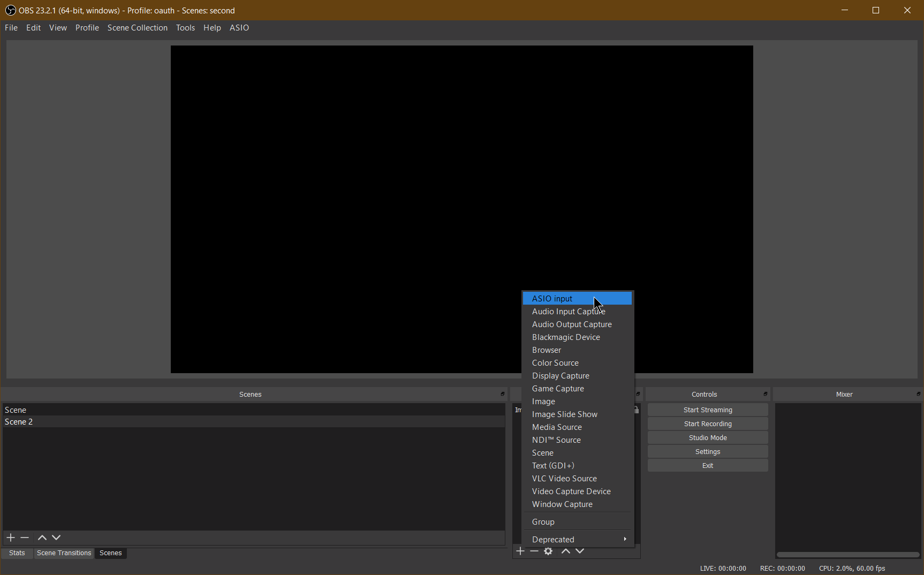
Task: Open Settings from Controls panel
Action: pyautogui.click(x=708, y=452)
